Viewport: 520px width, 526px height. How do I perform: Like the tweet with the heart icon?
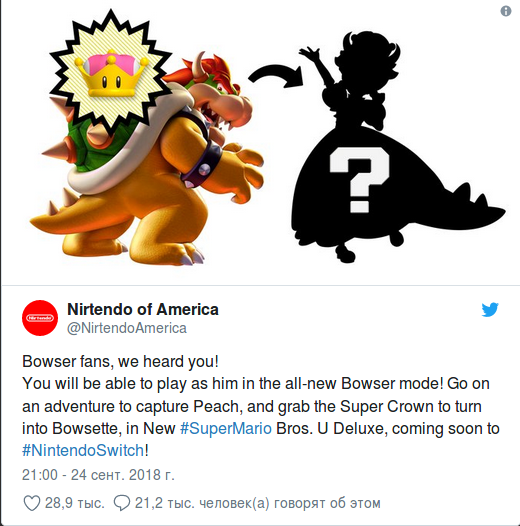point(32,503)
